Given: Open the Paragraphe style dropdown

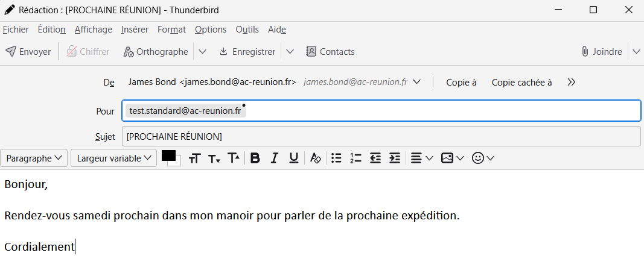Looking at the screenshot, I should tap(34, 158).
